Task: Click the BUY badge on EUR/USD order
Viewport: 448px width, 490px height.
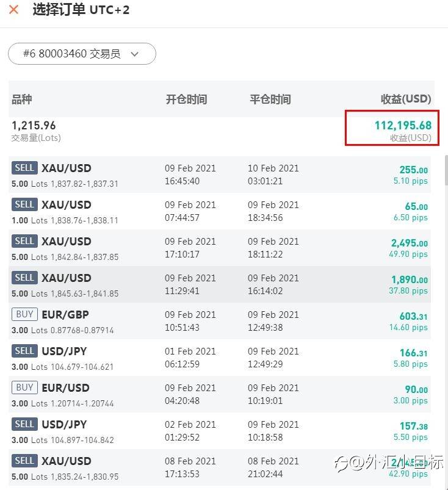Action: coord(24,387)
